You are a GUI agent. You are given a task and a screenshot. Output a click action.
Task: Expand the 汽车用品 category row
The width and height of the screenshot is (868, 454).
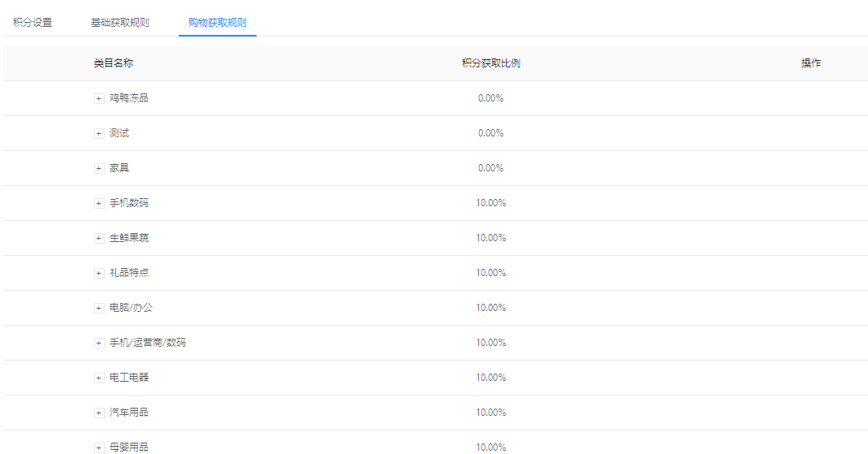[99, 413]
